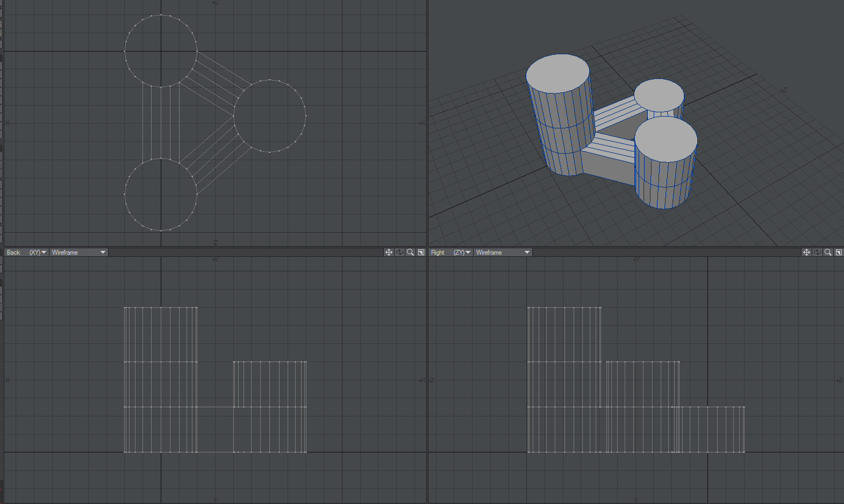Click the rotate icon in Right viewport
The width and height of the screenshot is (844, 504).
pos(817,253)
